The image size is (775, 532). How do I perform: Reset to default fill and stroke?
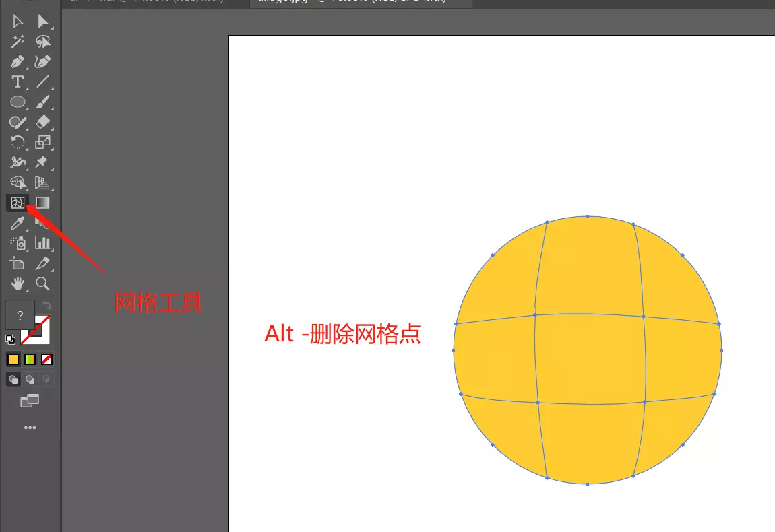[9, 339]
